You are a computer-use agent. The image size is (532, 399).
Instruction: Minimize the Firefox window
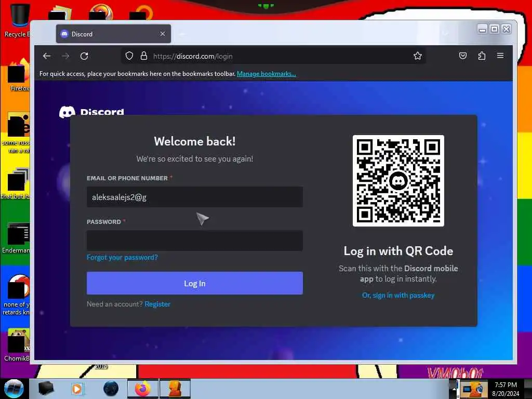[x=482, y=30]
